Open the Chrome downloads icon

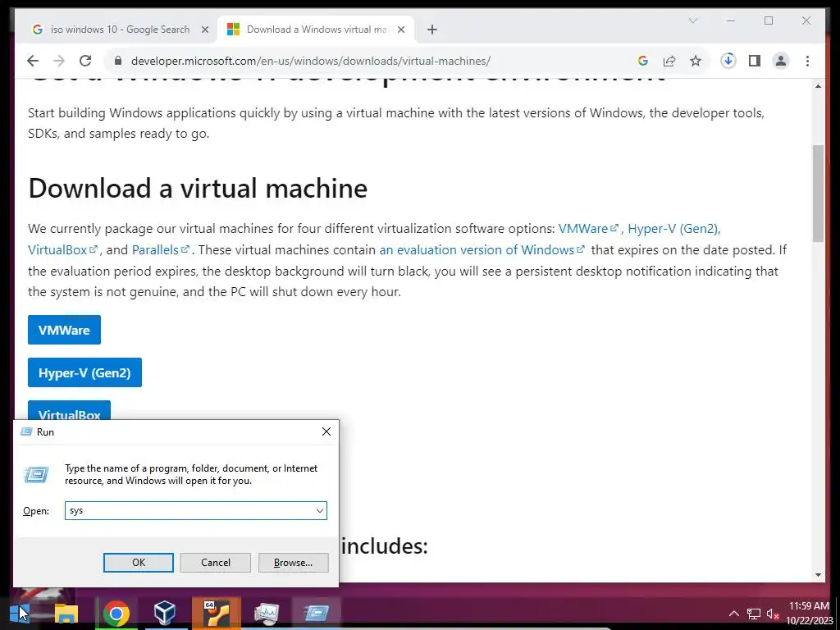tap(728, 61)
